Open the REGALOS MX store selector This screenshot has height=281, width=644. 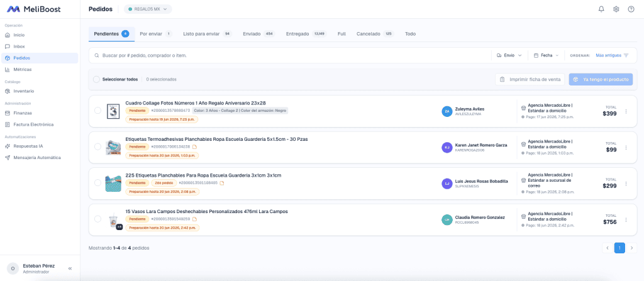(148, 9)
